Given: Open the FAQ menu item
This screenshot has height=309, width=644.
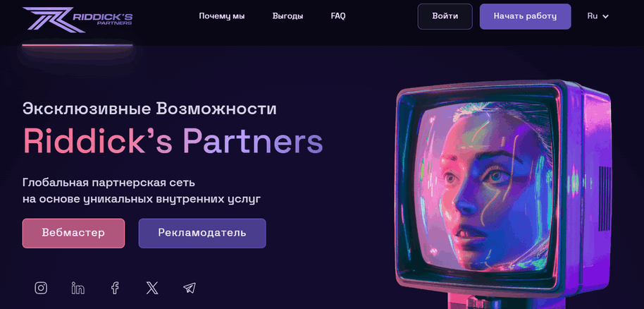Looking at the screenshot, I should (338, 16).
